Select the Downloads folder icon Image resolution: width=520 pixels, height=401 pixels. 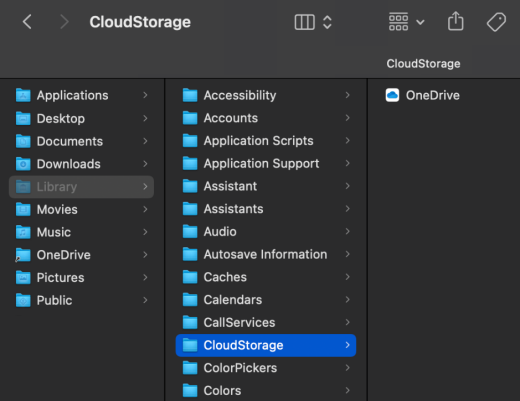23,164
